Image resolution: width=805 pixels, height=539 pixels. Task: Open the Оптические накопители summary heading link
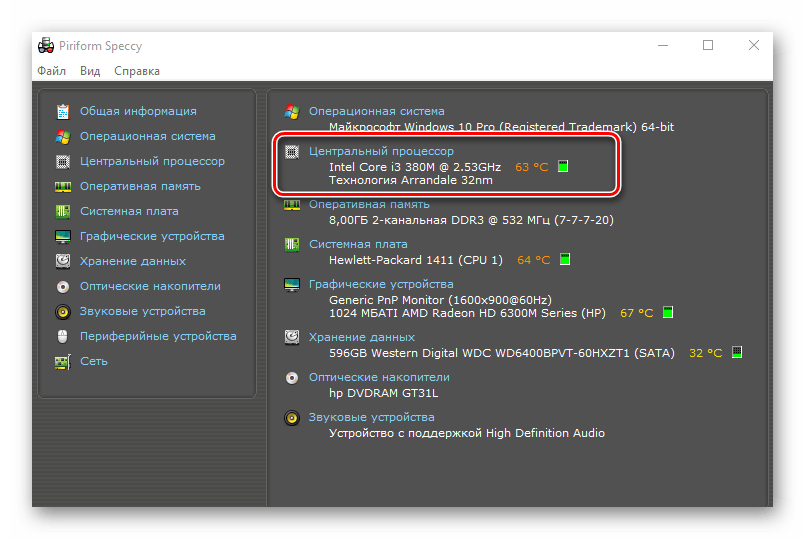point(379,377)
